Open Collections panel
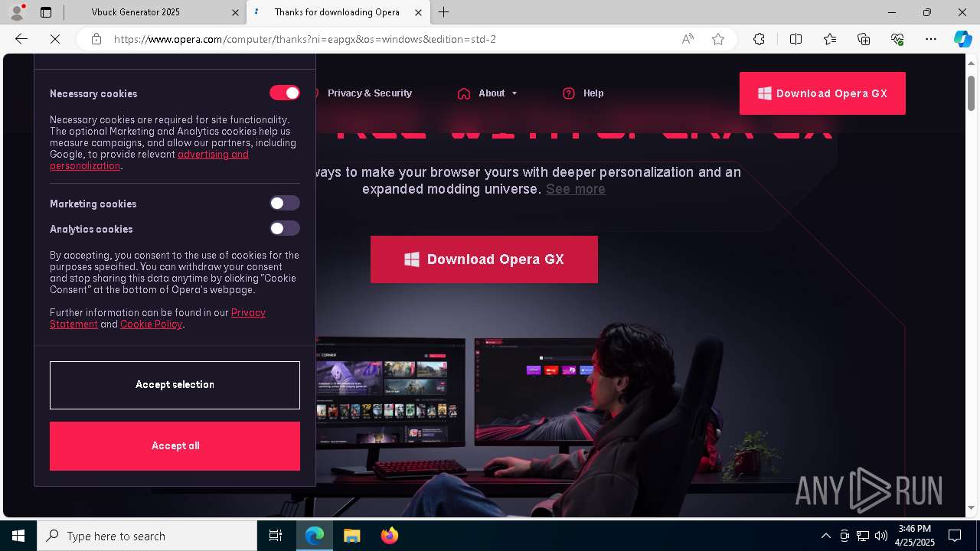Viewport: 980px width, 551px height. tap(864, 39)
